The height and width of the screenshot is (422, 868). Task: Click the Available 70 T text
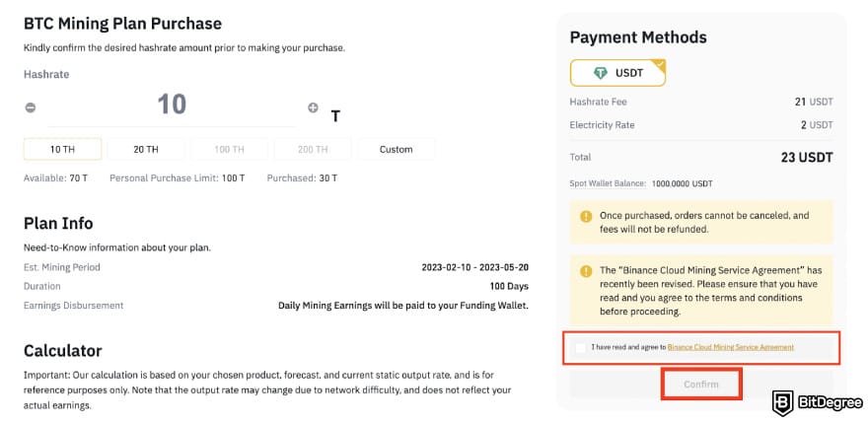pos(55,178)
